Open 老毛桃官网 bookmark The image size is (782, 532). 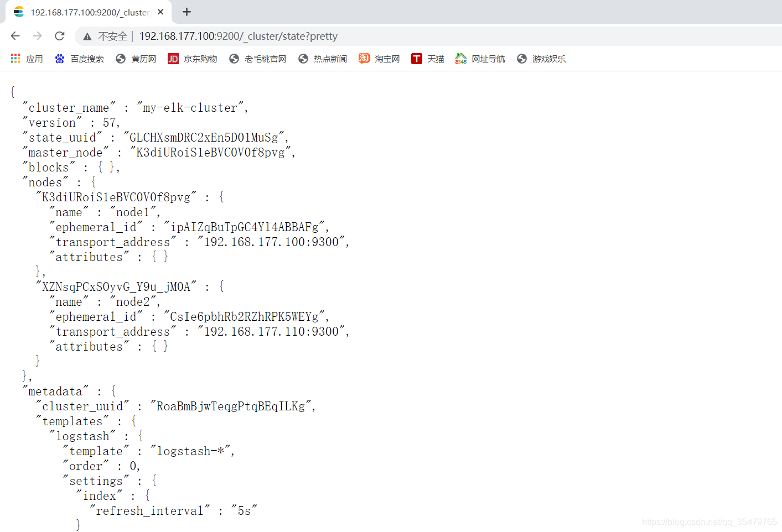[x=257, y=59]
